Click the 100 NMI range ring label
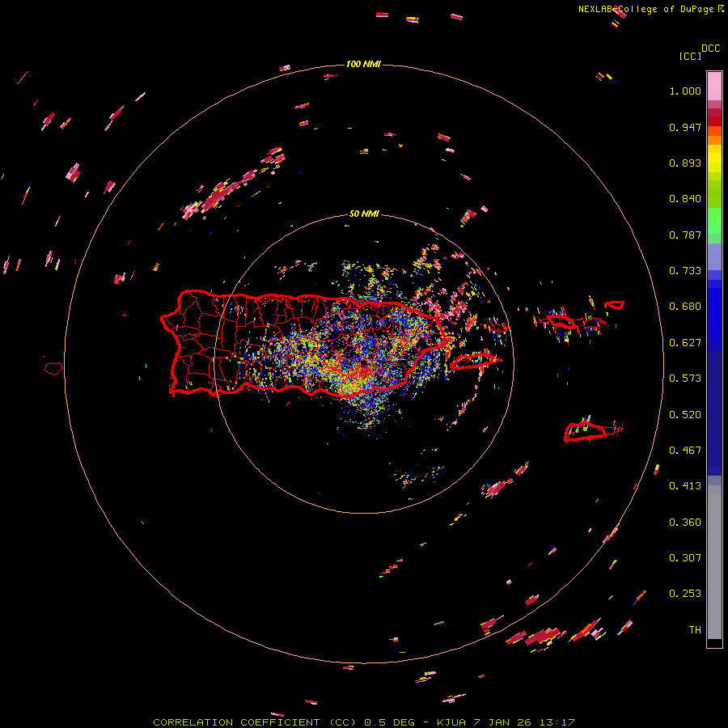The height and width of the screenshot is (728, 728). (x=363, y=64)
